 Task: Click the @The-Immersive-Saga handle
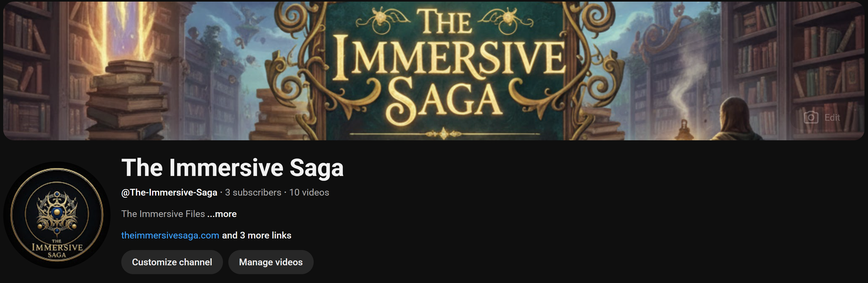point(169,192)
